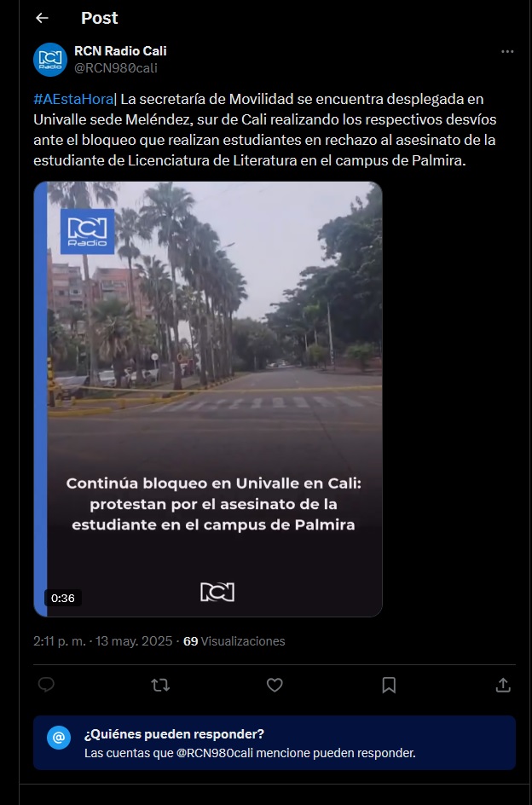Reply with the comment bubble icon
Viewport: 532px width, 805px height.
click(46, 685)
